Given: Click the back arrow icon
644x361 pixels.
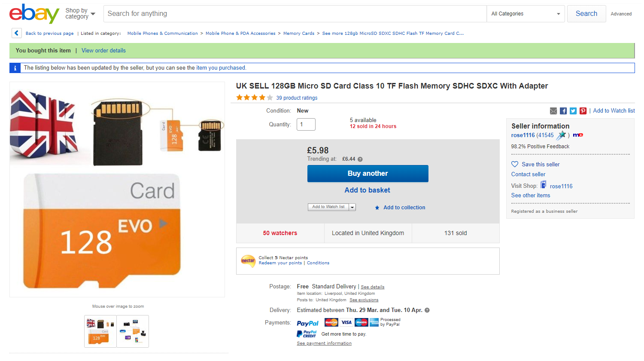Looking at the screenshot, I should click(x=16, y=33).
